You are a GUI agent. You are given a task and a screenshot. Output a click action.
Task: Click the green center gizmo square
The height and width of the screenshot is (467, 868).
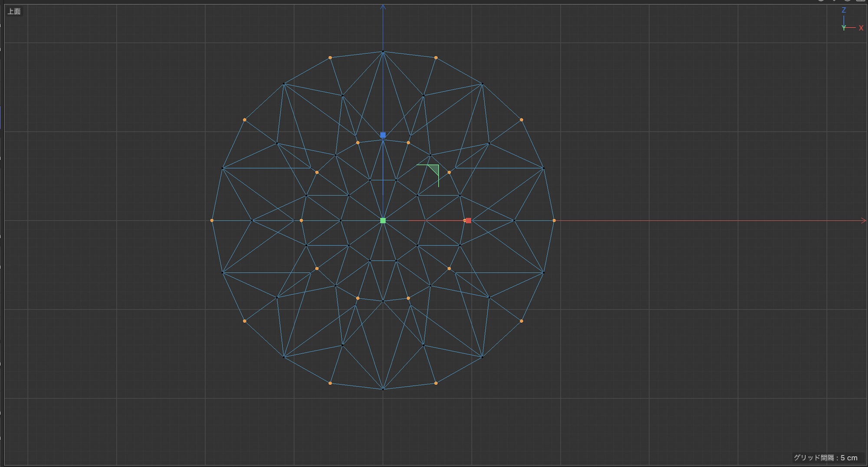(383, 220)
